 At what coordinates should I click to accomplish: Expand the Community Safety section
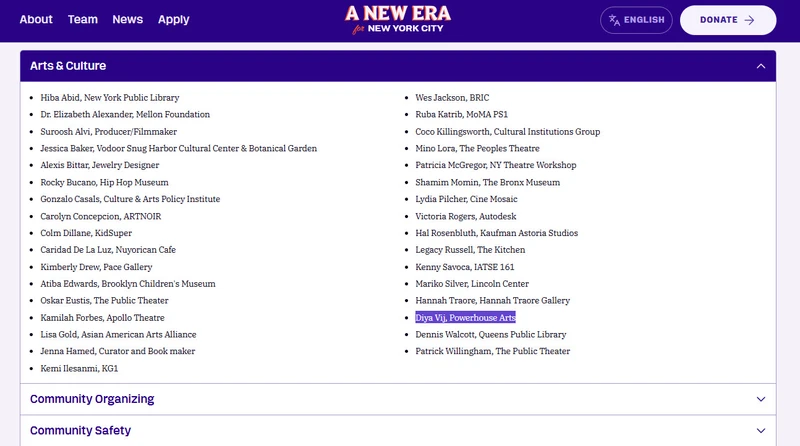pos(398,430)
